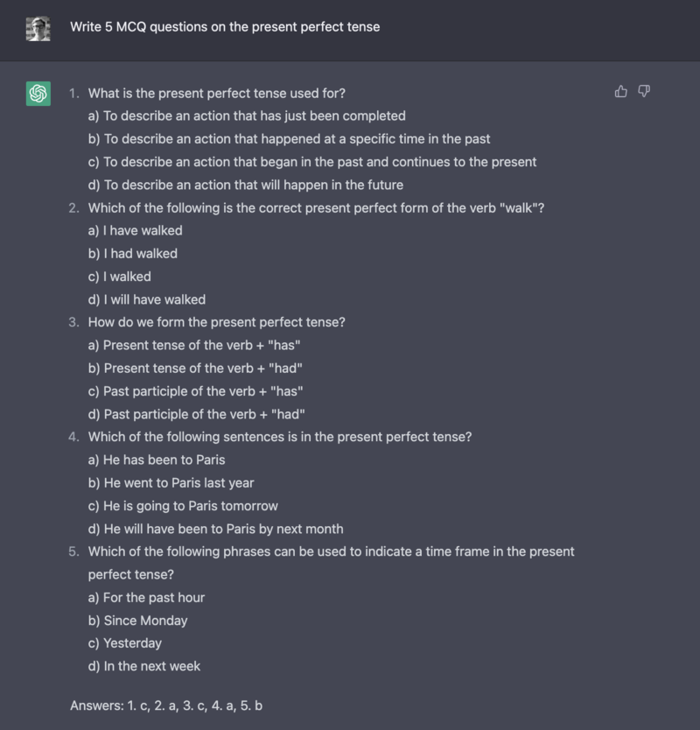The width and height of the screenshot is (700, 730).
Task: Click option "For the past hour"
Action: (146, 598)
